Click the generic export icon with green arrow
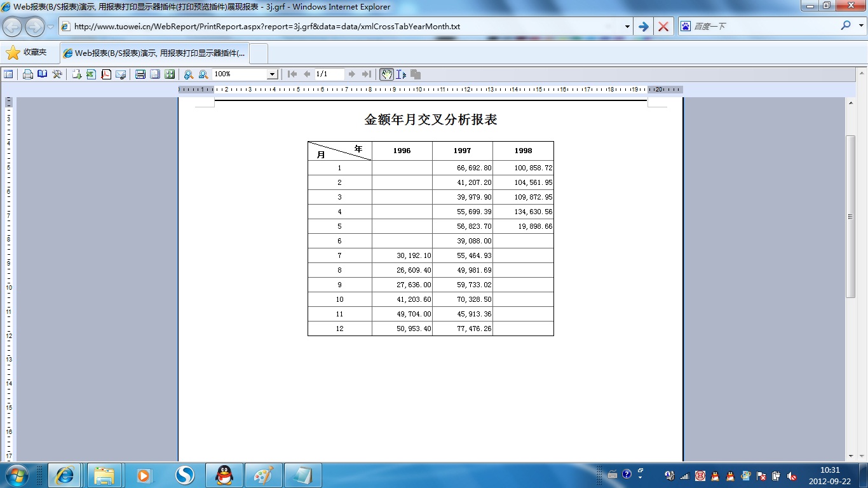The image size is (868, 488). pyautogui.click(x=76, y=74)
